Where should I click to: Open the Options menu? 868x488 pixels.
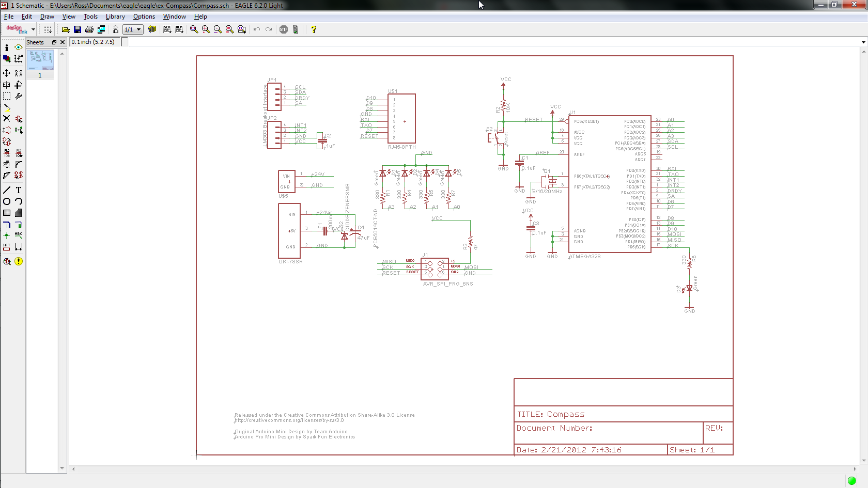pos(144,17)
